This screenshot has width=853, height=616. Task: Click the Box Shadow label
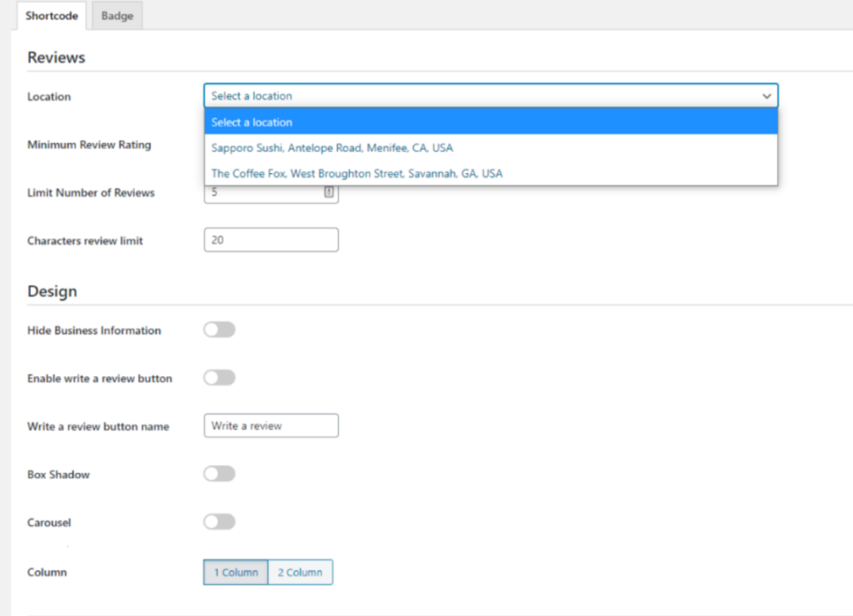point(58,474)
